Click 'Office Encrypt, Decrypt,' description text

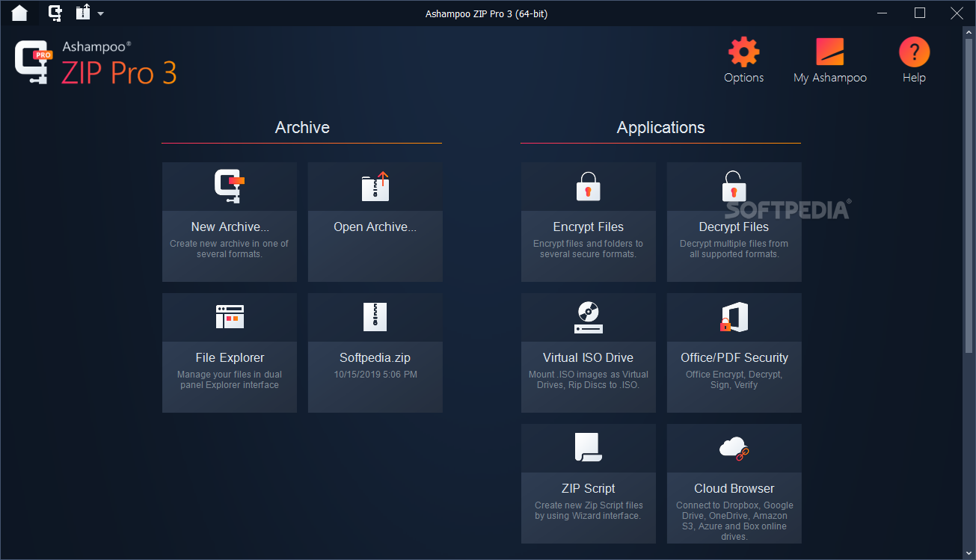pos(734,375)
